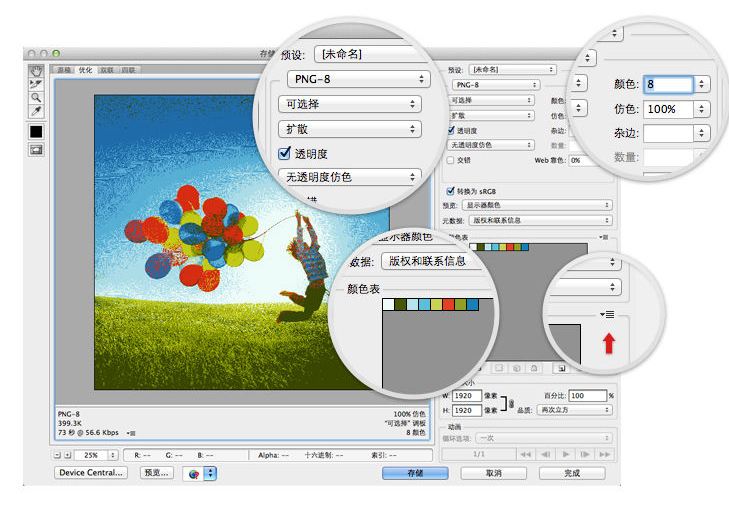729x509 pixels.
Task: Open the 元数据 版权和联系信息 dropdown
Action: click(x=540, y=220)
